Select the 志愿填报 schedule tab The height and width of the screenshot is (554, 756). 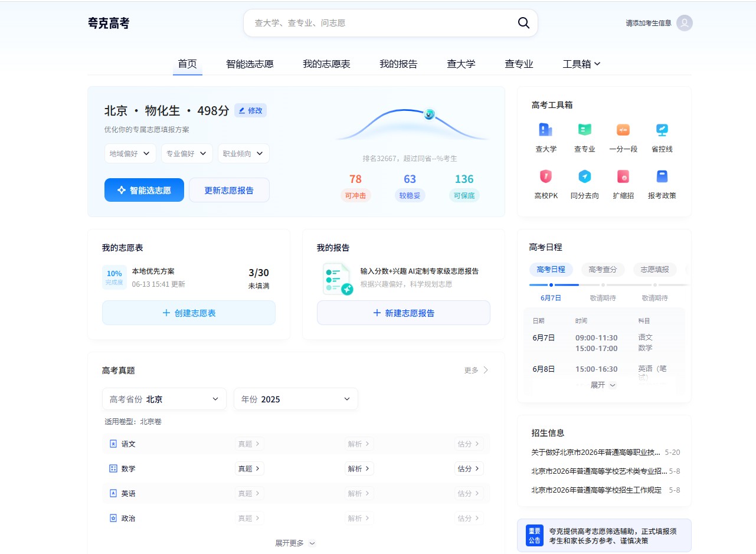pyautogui.click(x=654, y=269)
